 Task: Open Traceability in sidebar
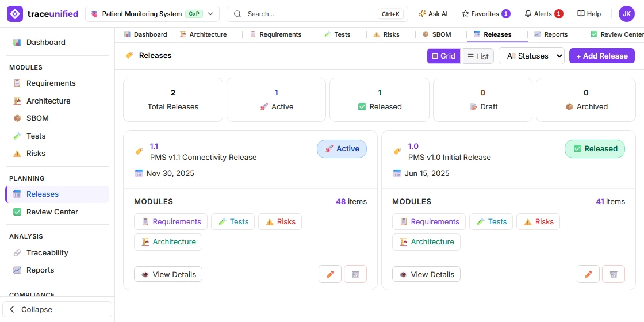57,252
